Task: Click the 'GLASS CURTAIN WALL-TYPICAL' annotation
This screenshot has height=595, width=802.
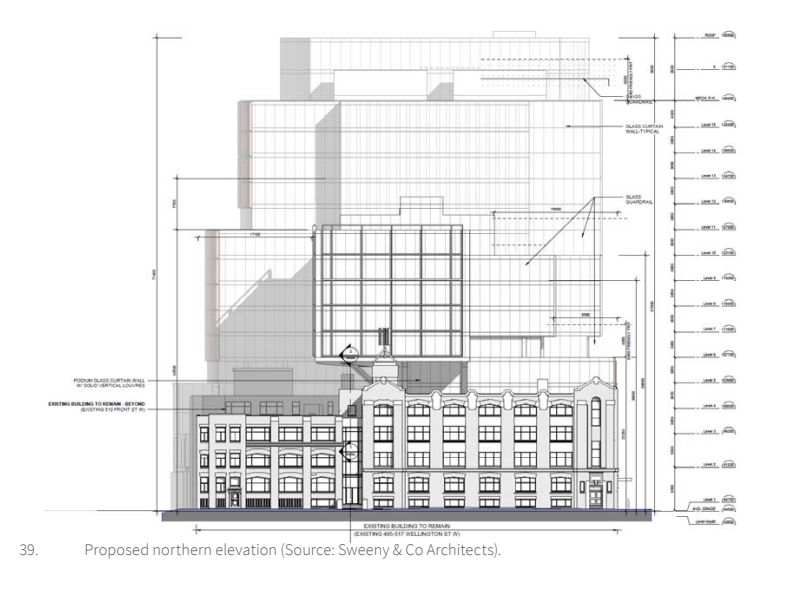Action: coord(644,129)
